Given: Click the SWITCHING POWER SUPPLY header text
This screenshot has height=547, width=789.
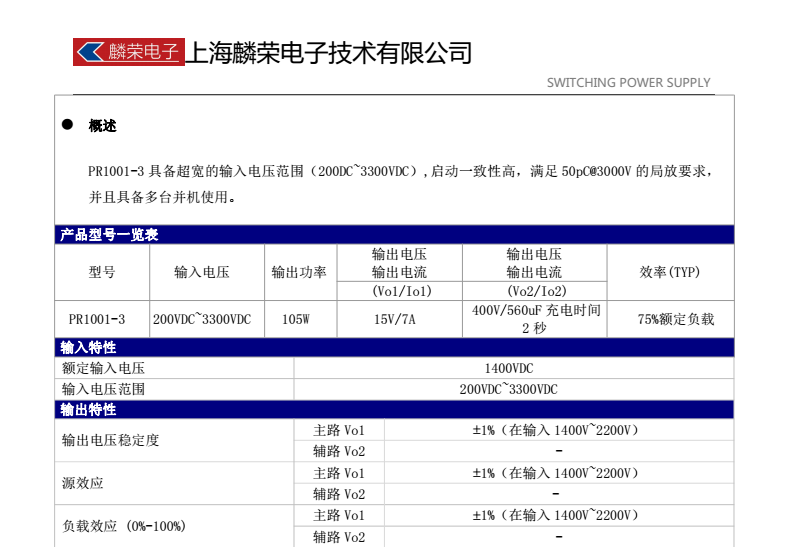Looking at the screenshot, I should coord(628,83).
